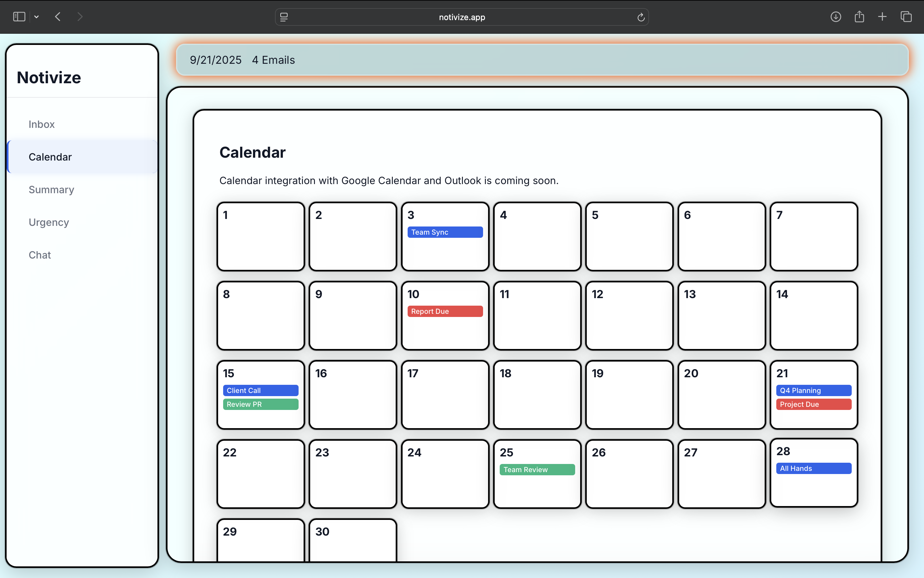Image resolution: width=924 pixels, height=578 pixels.
Task: Show tab overview icon
Action: (906, 17)
